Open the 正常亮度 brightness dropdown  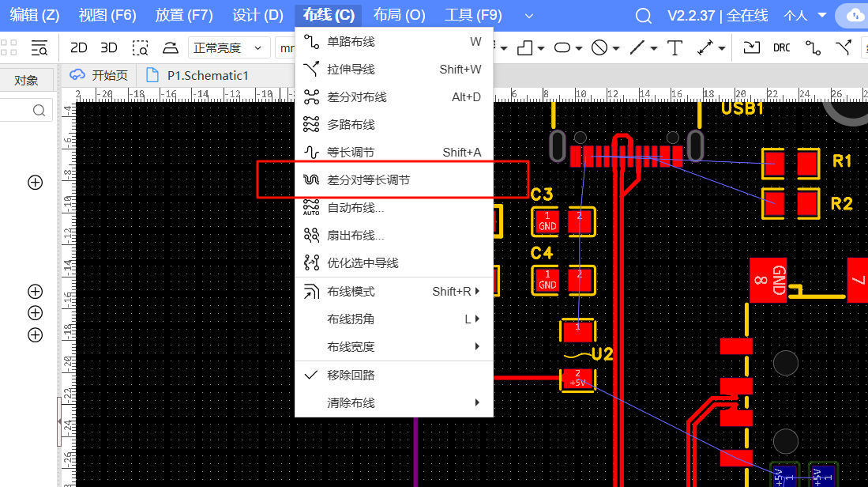click(229, 48)
